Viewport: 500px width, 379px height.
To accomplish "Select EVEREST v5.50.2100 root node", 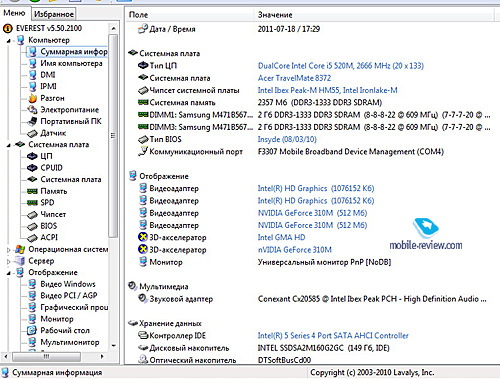I will [49, 28].
